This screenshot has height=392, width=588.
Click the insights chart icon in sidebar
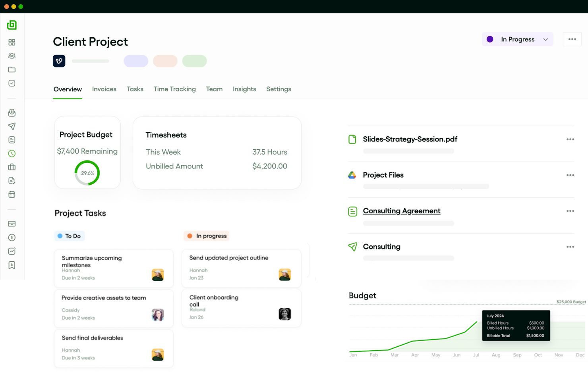(12, 251)
